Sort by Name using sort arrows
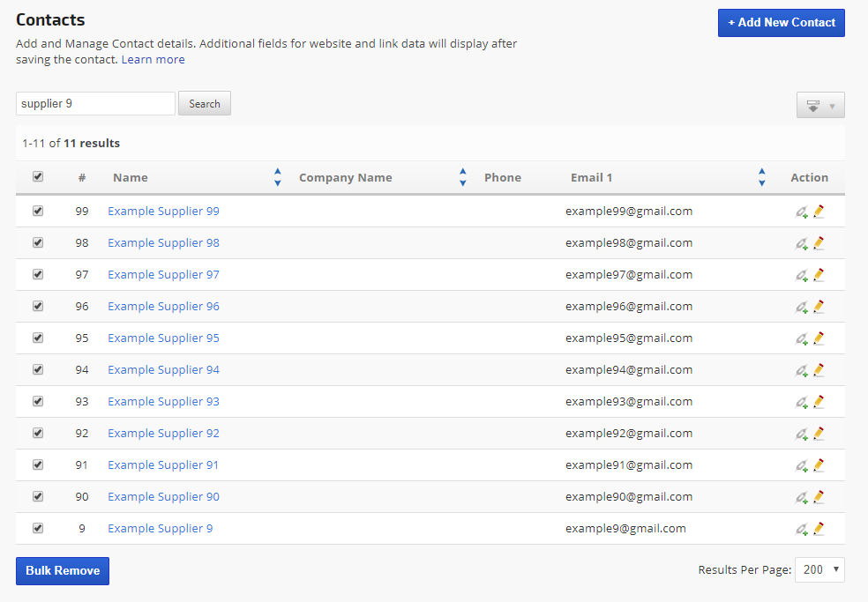Viewport: 868px width, 602px height. tap(277, 177)
